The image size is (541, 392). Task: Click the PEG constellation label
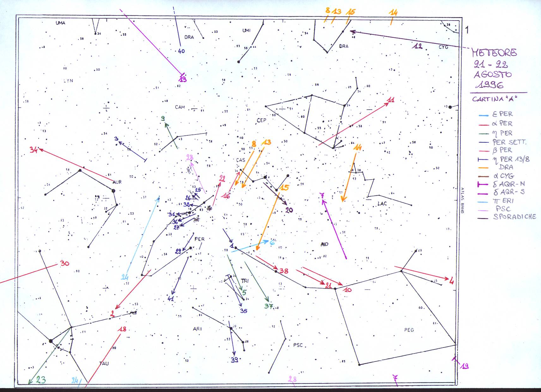(x=409, y=330)
